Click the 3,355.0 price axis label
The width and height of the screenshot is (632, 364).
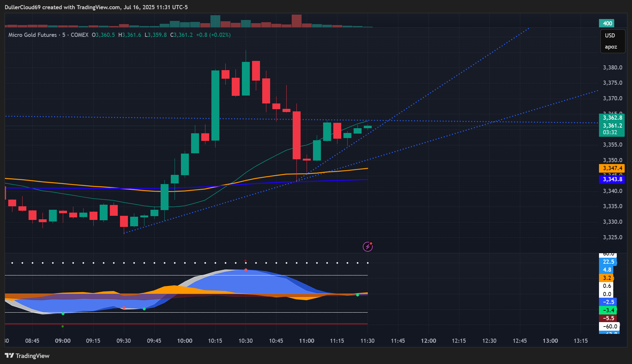pos(613,145)
